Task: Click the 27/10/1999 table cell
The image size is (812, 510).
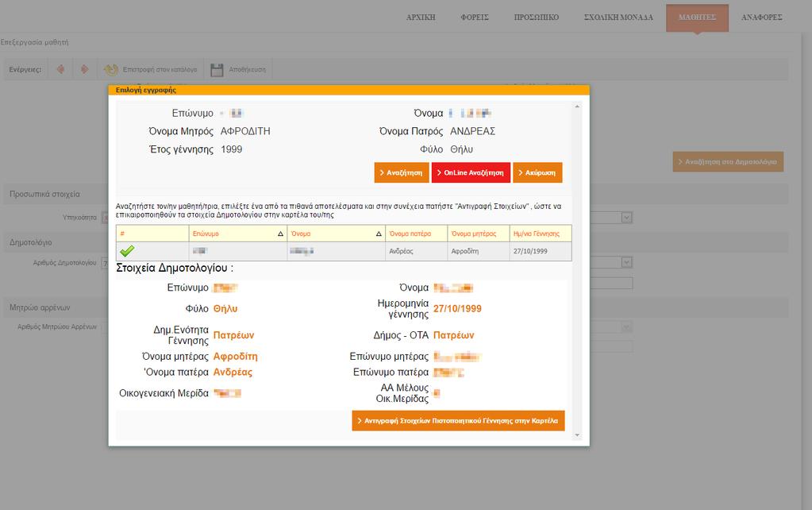Action: (541, 251)
